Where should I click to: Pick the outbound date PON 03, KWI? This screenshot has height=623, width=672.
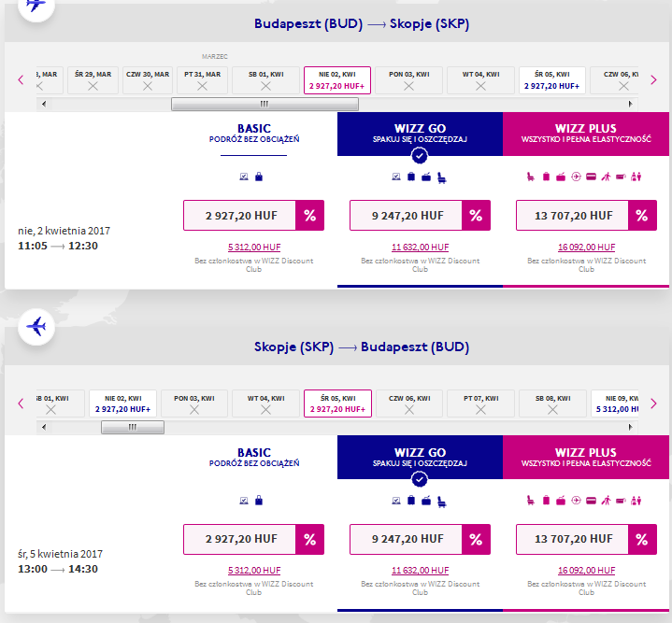[408, 80]
